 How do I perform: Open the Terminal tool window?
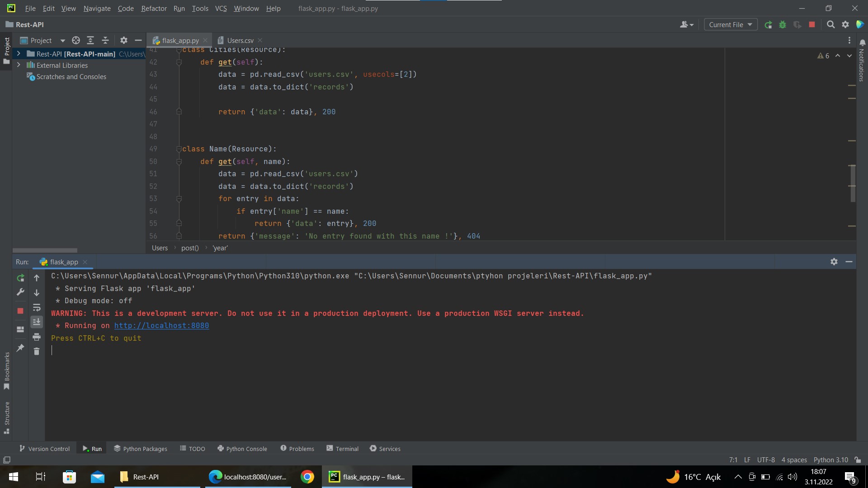[x=342, y=448]
